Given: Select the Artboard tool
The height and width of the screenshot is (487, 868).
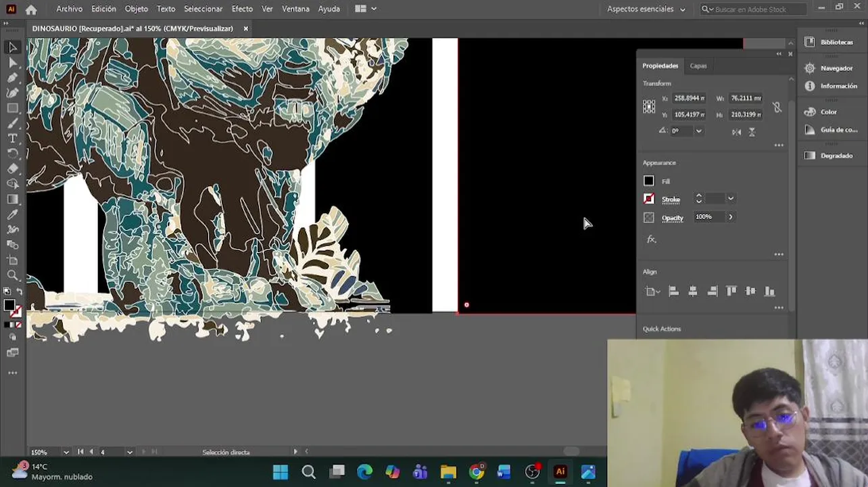Looking at the screenshot, I should pyautogui.click(x=12, y=260).
